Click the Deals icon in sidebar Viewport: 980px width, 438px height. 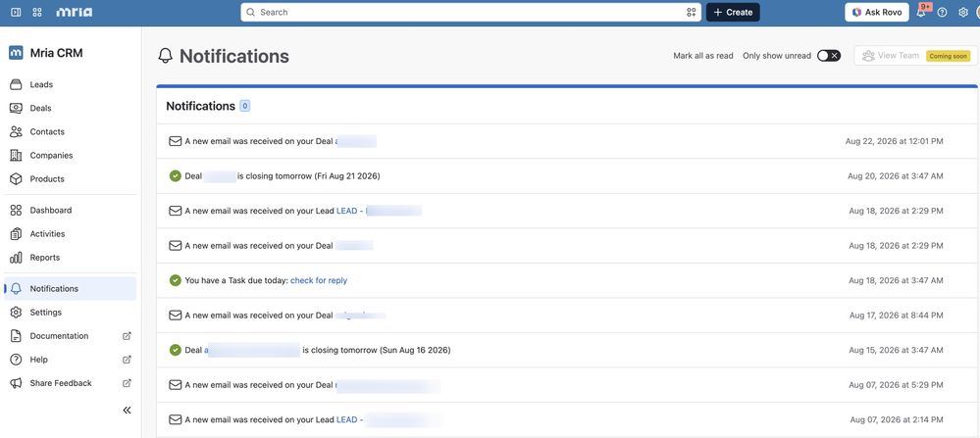pos(17,108)
